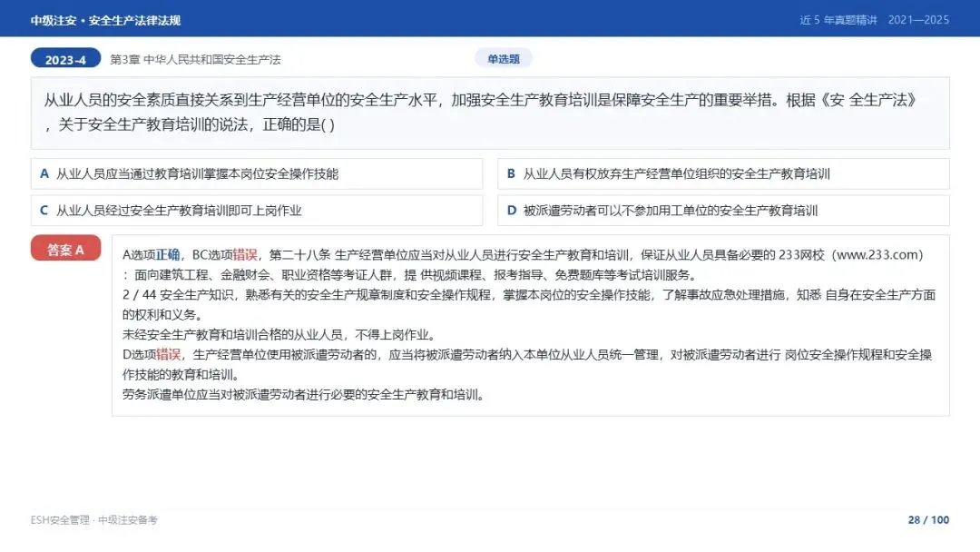Click the header title 中级注安·安全生产法律法规

point(105,21)
